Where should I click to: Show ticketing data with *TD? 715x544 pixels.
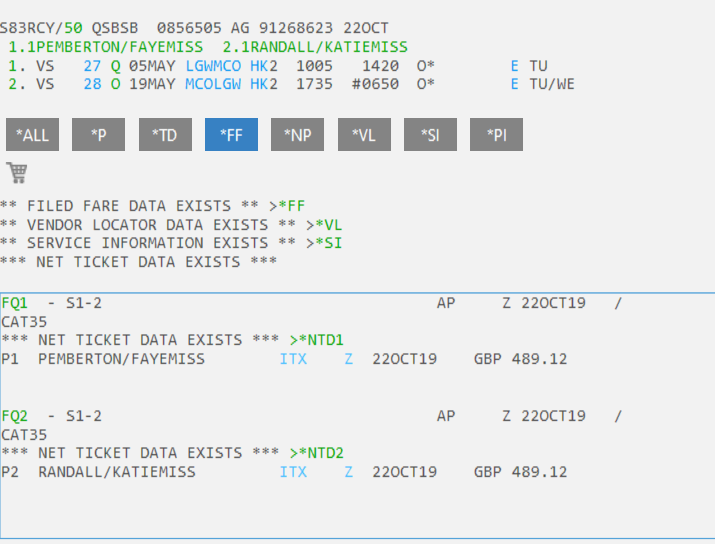[165, 135]
